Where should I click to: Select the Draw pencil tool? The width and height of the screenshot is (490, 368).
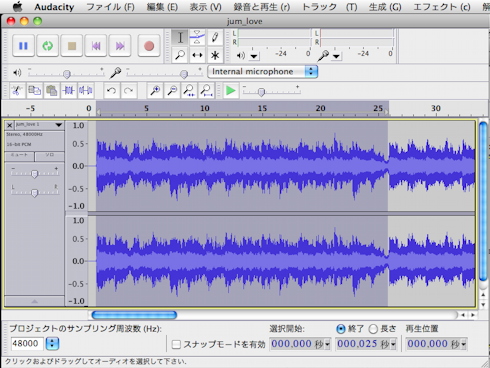click(215, 37)
